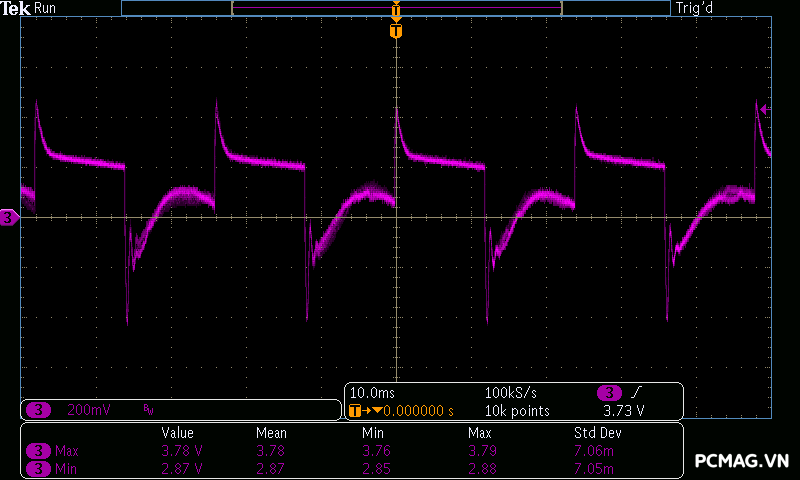
Task: Select the 3.73 V trigger level readout
Action: (x=623, y=410)
